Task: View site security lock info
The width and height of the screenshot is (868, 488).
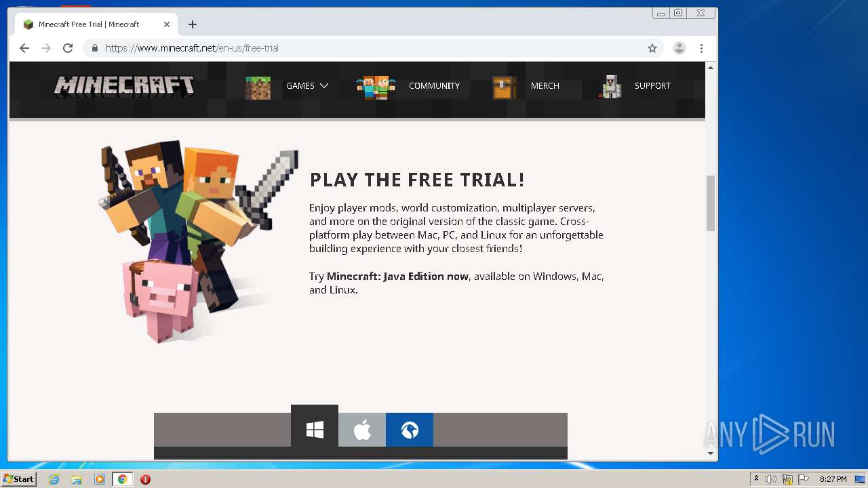Action: tap(94, 48)
